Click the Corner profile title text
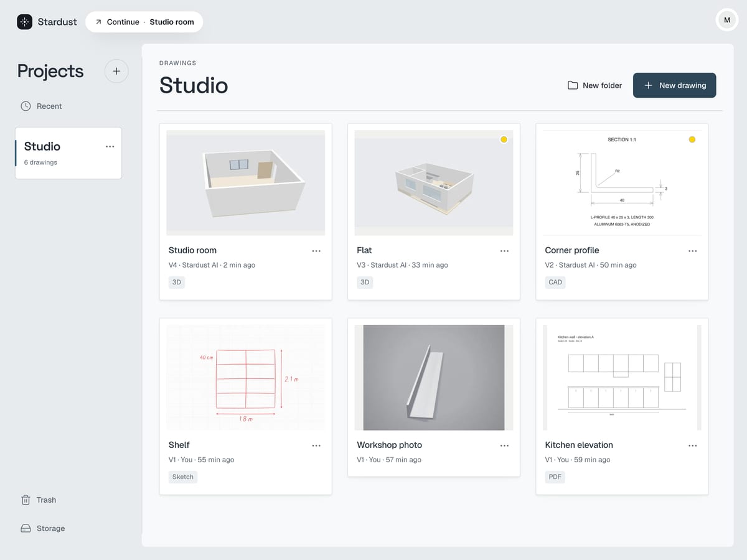747x560 pixels. click(572, 250)
